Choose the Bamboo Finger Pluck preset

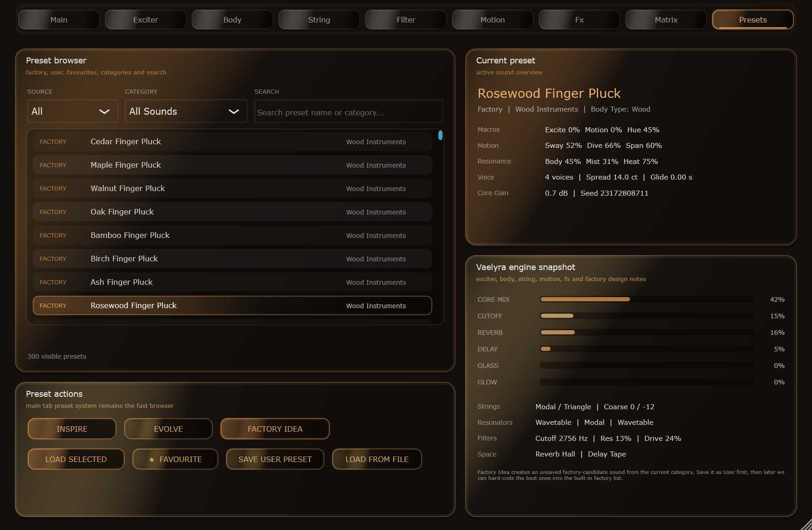(232, 235)
